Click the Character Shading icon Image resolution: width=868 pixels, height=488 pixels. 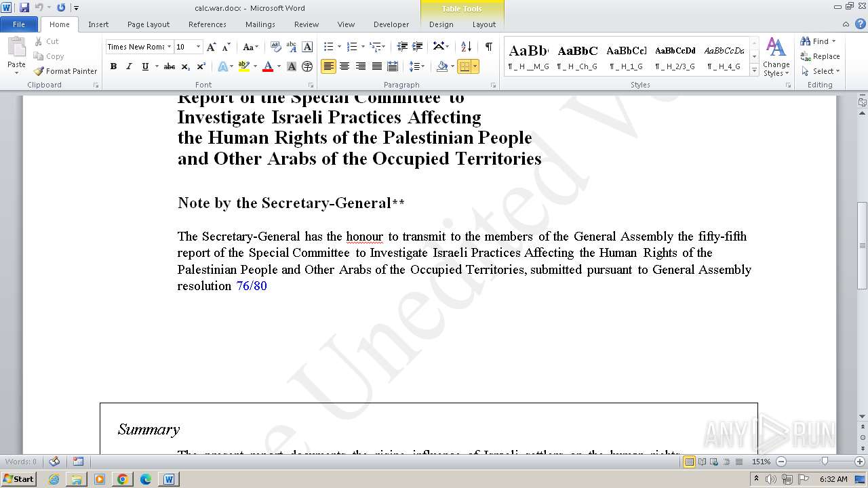click(292, 66)
